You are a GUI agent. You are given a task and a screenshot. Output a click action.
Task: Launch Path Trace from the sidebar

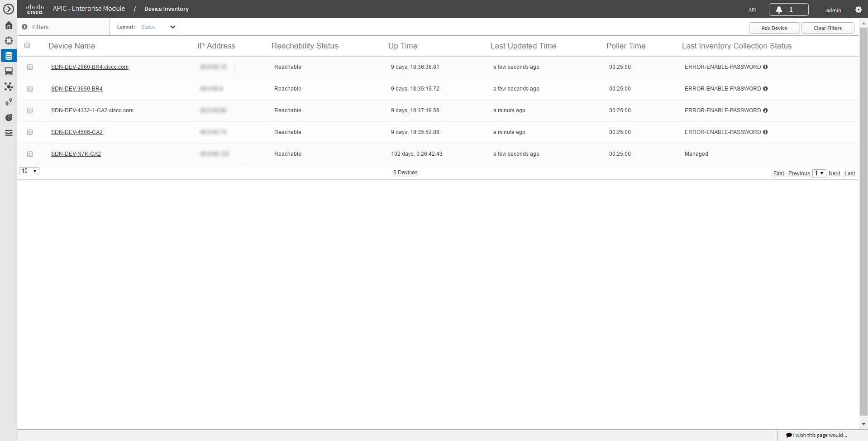(x=8, y=102)
